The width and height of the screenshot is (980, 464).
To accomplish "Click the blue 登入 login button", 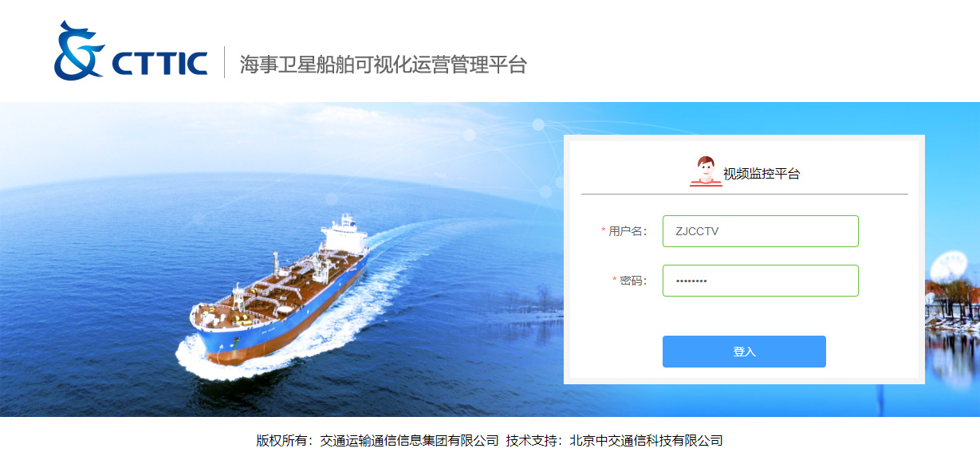I will 744,352.
